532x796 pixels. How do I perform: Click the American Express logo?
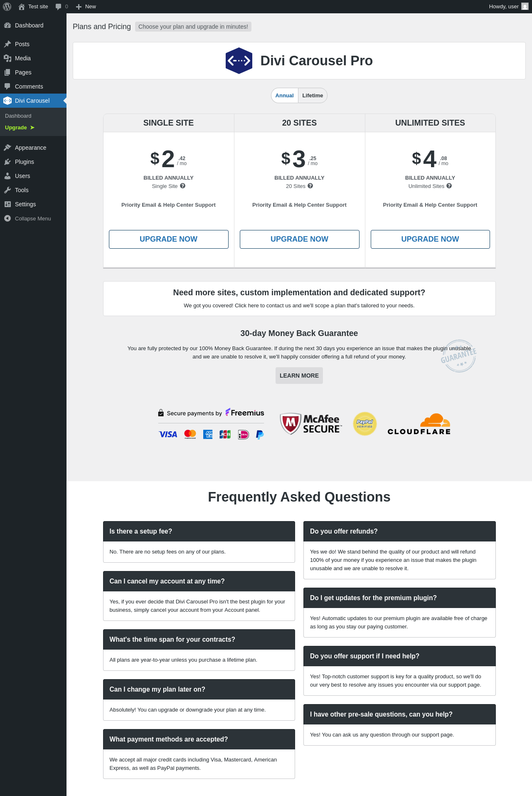(x=208, y=435)
